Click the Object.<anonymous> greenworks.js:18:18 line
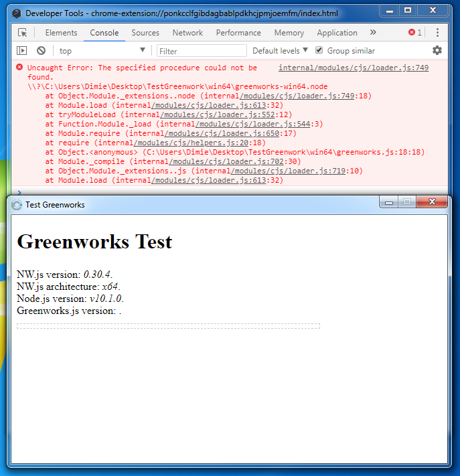The image size is (460, 476). pyautogui.click(x=235, y=152)
